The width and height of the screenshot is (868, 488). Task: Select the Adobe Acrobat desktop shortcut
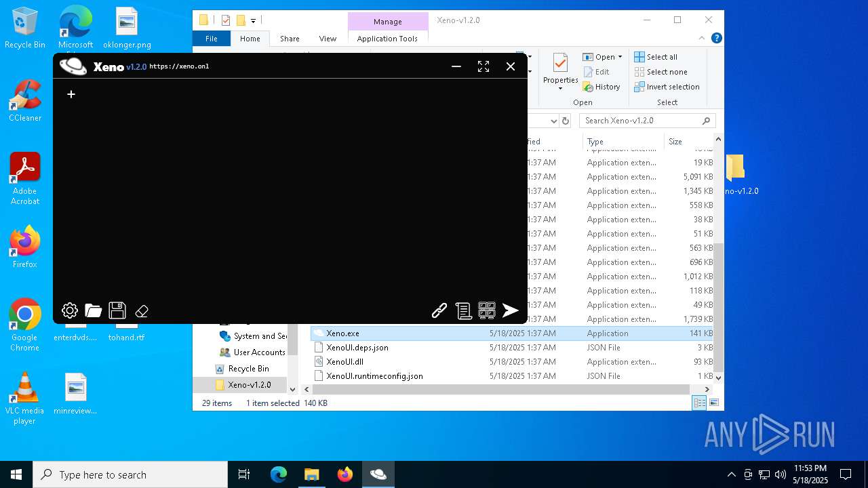[x=25, y=180]
